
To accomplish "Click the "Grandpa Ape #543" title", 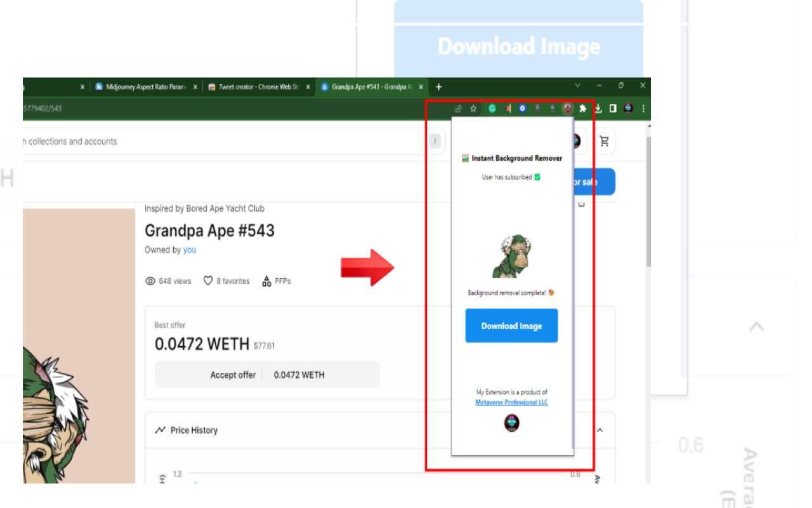I will coord(209,230).
